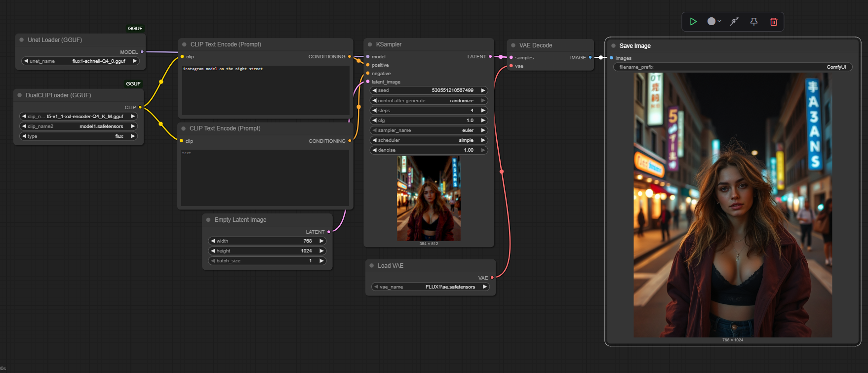Pin the selected node using the pin icon

click(x=754, y=22)
